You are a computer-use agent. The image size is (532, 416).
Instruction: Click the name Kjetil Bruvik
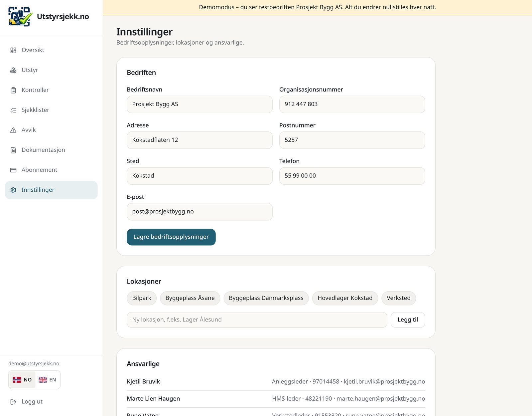(143, 382)
